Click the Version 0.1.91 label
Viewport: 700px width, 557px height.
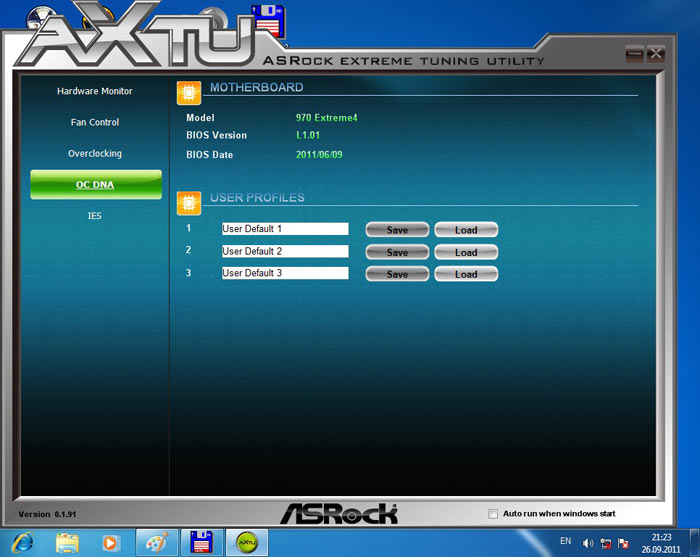47,514
